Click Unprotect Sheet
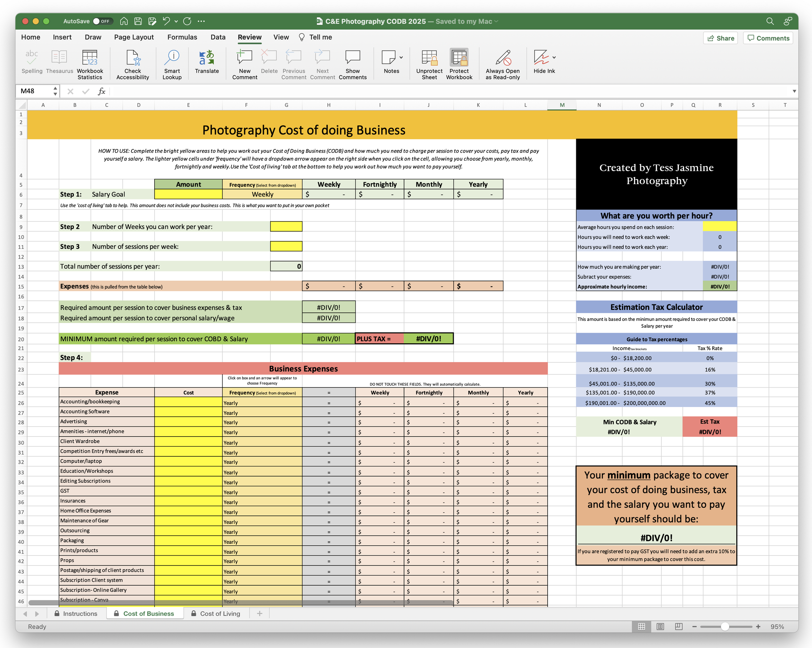 point(429,65)
